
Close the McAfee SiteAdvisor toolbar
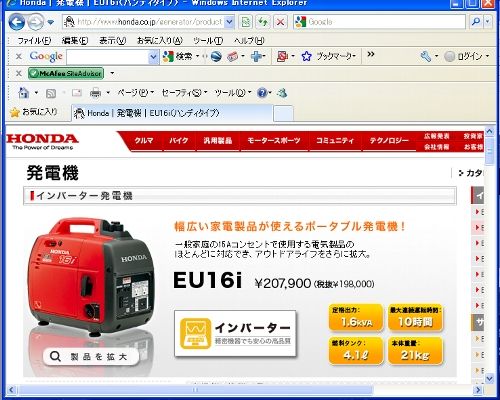click(19, 73)
